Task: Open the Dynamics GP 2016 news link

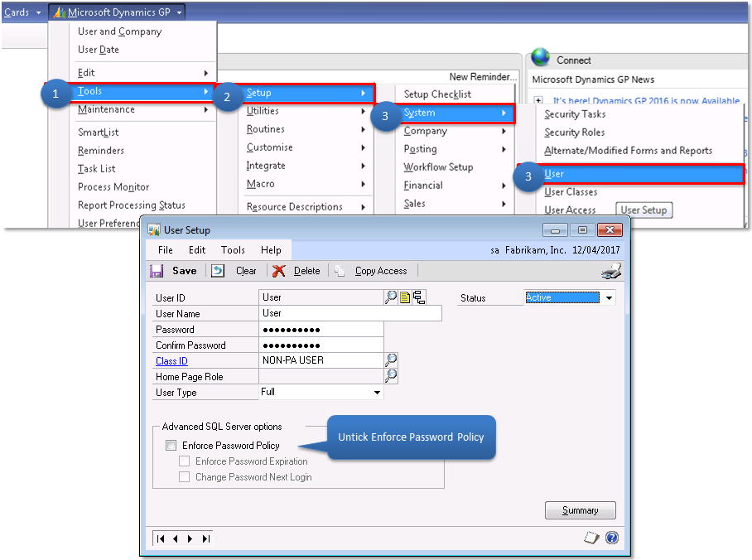Action: coord(646,100)
